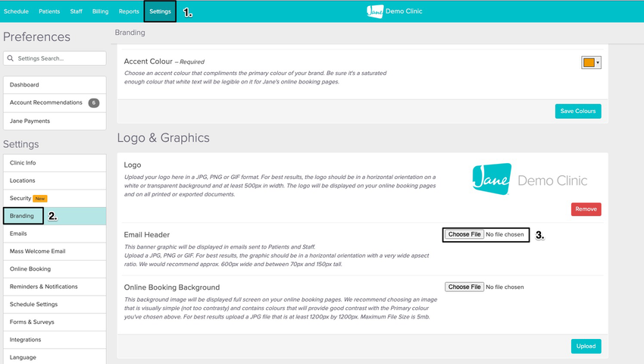The height and width of the screenshot is (364, 644).
Task: Click the search magnifier icon
Action: pos(11,58)
